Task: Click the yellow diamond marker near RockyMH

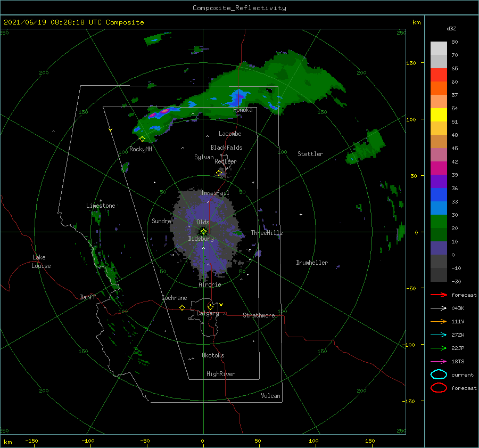Action: pos(142,139)
